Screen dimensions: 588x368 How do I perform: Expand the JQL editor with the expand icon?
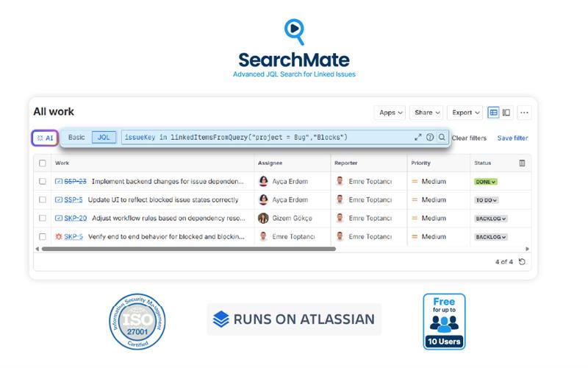pos(417,138)
